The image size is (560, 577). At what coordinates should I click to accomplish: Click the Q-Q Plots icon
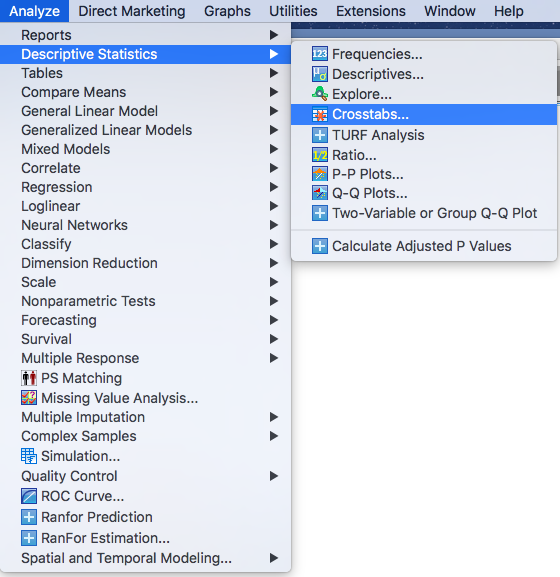(319, 193)
